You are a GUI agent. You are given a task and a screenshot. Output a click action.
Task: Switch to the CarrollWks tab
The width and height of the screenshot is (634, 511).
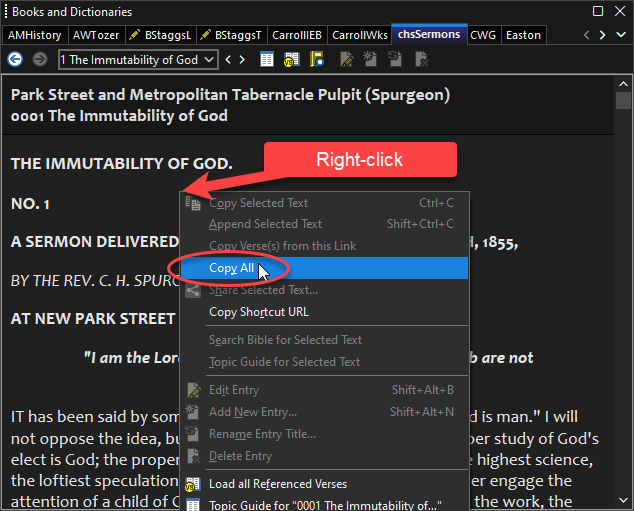click(359, 35)
